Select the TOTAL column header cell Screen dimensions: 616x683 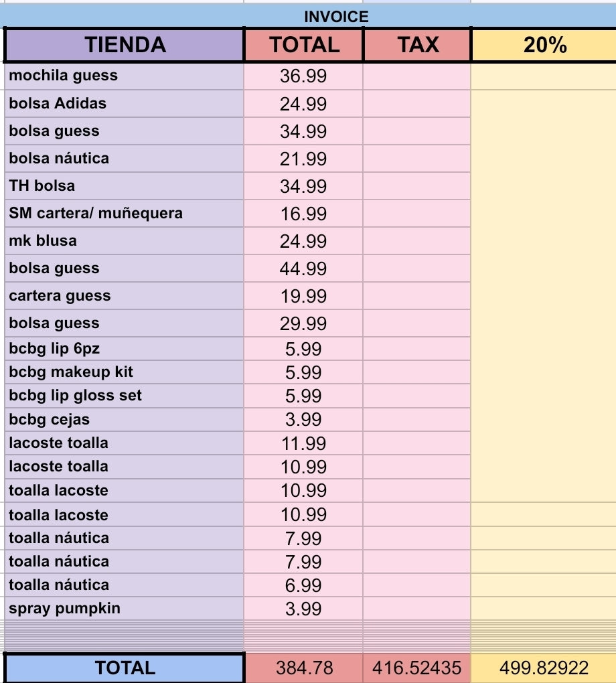304,45
